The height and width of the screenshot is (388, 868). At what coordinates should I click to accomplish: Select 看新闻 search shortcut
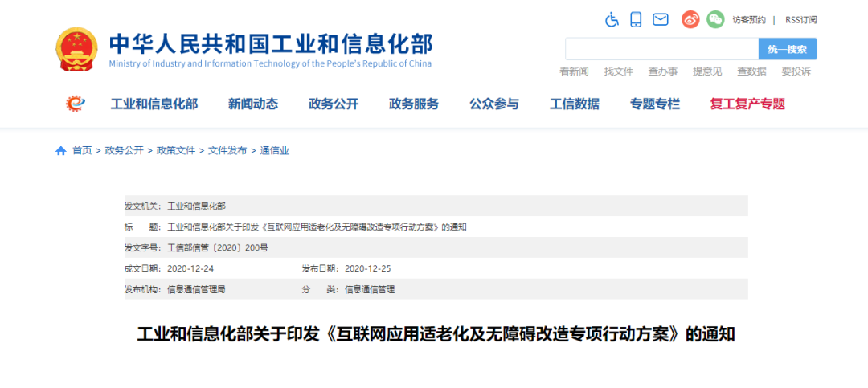[574, 71]
